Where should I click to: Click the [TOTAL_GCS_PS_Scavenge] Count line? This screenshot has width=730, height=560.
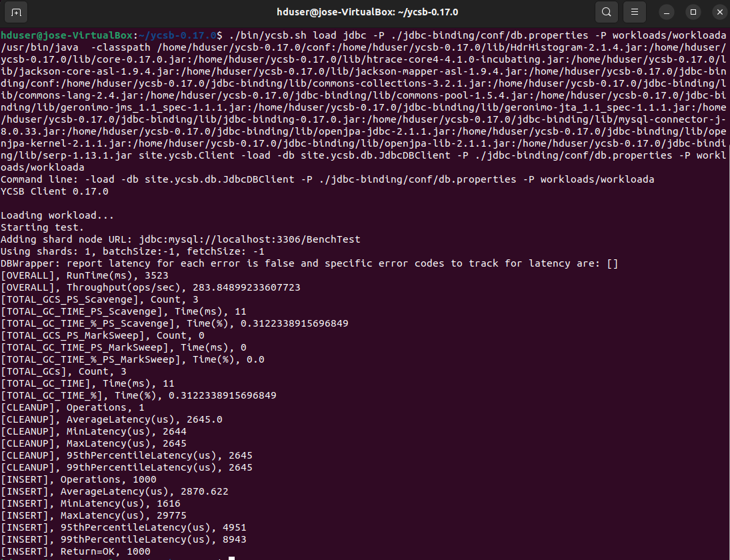[99, 299]
